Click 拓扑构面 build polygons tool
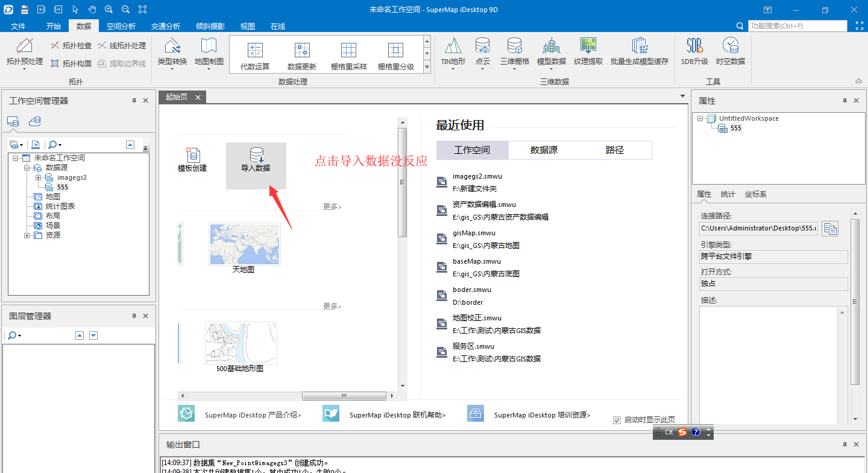This screenshot has width=868, height=473. [71, 63]
